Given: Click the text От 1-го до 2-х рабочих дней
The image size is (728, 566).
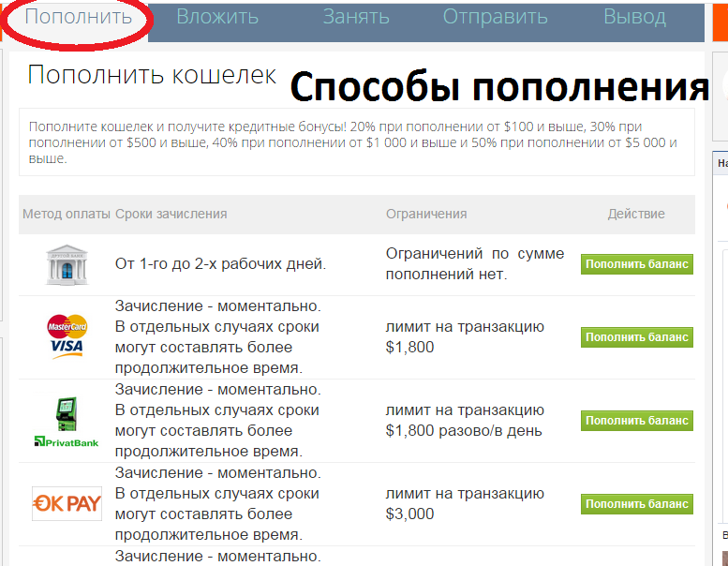Looking at the screenshot, I should pos(220,263).
